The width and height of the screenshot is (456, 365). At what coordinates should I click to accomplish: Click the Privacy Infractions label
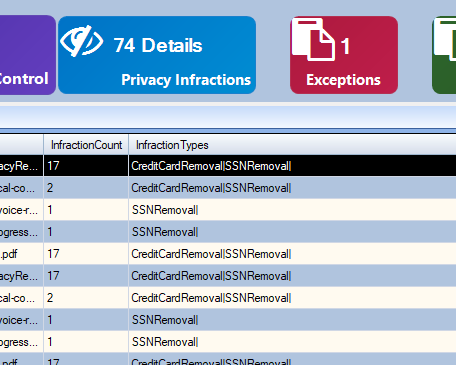pyautogui.click(x=186, y=80)
